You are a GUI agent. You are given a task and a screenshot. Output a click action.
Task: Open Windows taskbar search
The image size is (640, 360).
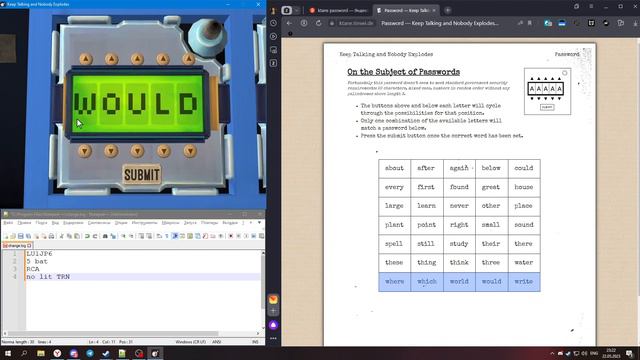pyautogui.click(x=24, y=353)
